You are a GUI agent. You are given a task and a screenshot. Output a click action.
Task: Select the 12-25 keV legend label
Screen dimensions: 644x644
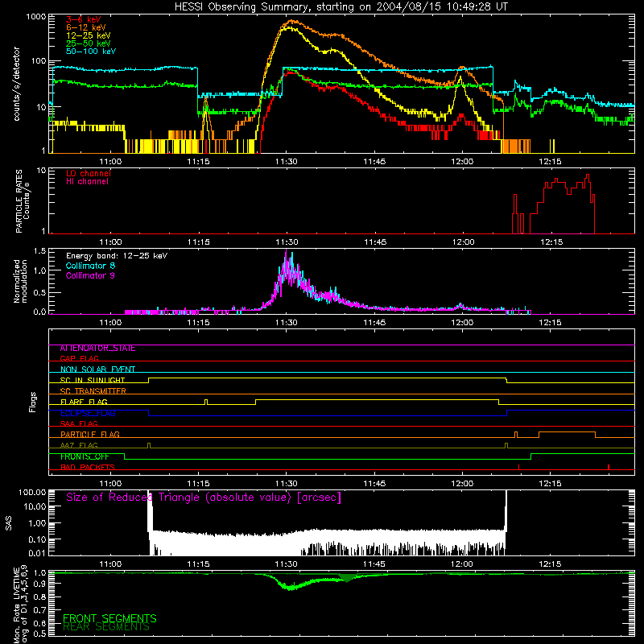pos(88,35)
